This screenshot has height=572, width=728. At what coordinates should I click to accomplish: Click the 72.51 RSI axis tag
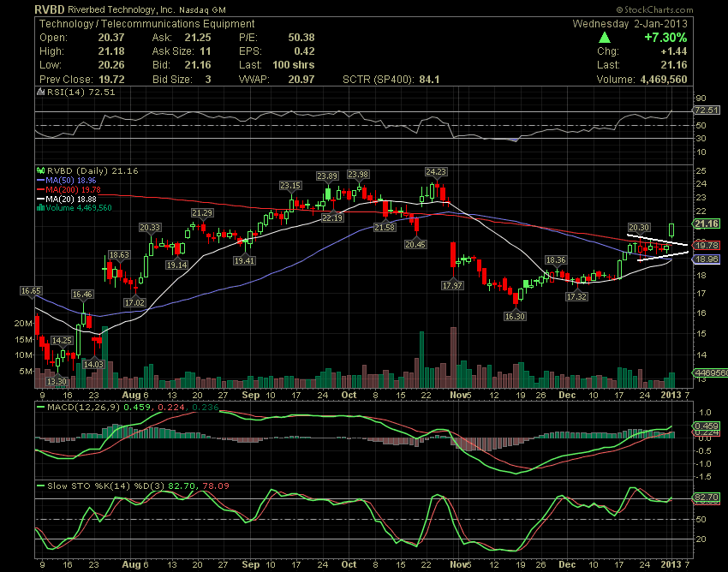(x=707, y=110)
